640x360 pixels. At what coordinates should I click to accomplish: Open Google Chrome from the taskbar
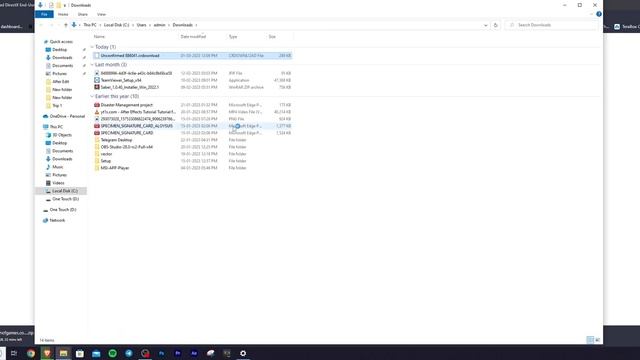(x=31, y=353)
